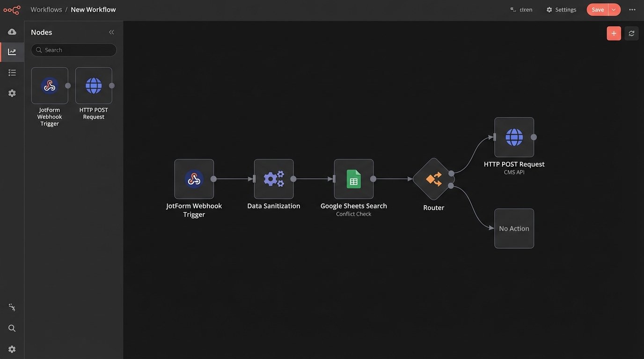Open Settings in the top bar
The height and width of the screenshot is (359, 644).
(x=561, y=10)
